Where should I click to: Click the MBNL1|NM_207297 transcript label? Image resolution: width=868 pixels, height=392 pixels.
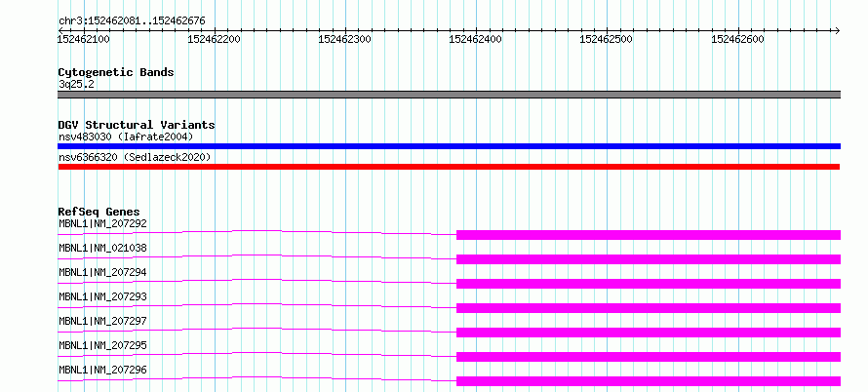(x=103, y=321)
